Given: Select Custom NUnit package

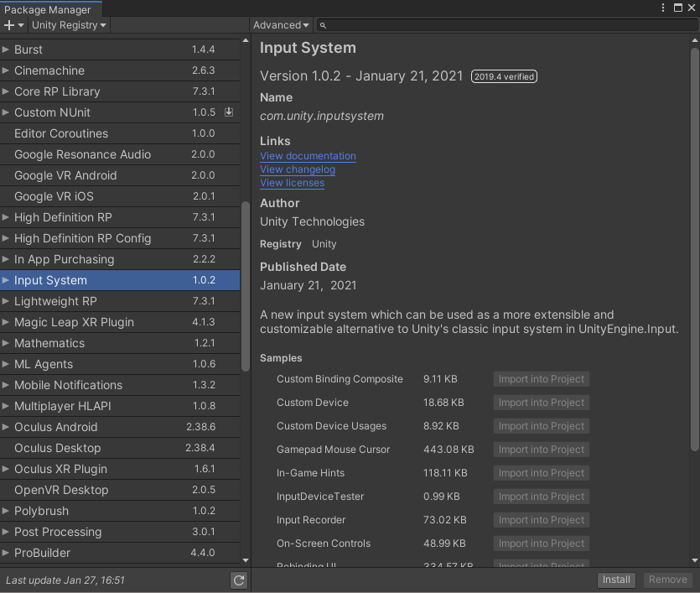Looking at the screenshot, I should pos(120,112).
